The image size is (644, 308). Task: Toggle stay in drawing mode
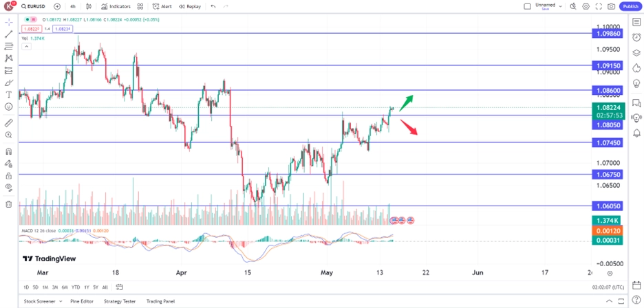pos(9,164)
